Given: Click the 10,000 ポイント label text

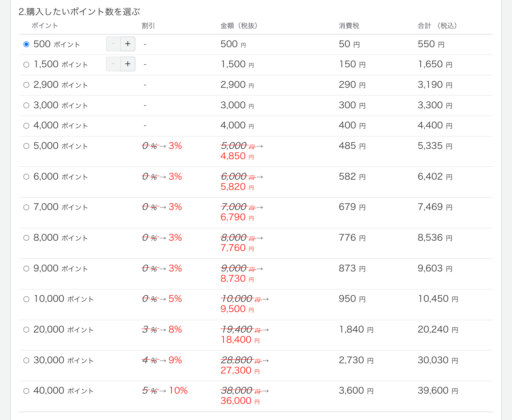Looking at the screenshot, I should (x=64, y=299).
